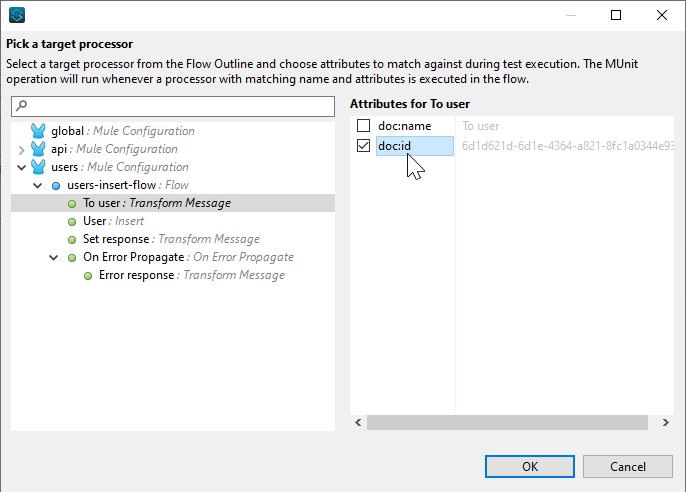Click the green dot beside On Error Propagate
This screenshot has height=492, width=686.
click(x=72, y=258)
